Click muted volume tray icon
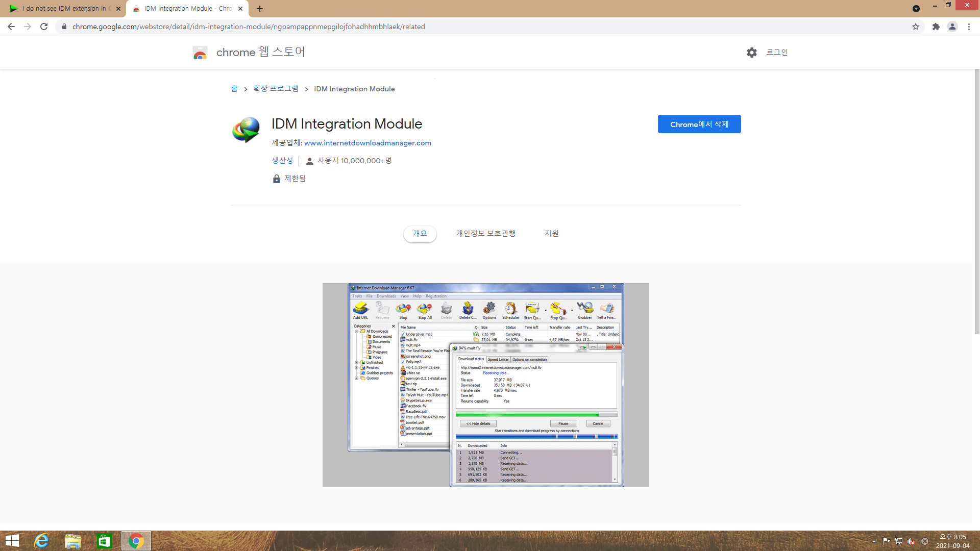 911,541
